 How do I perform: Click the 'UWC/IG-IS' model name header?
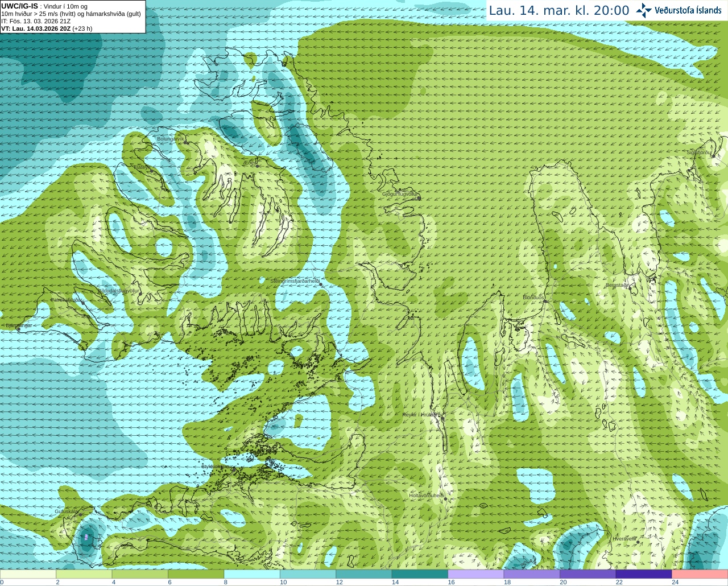(19, 6)
